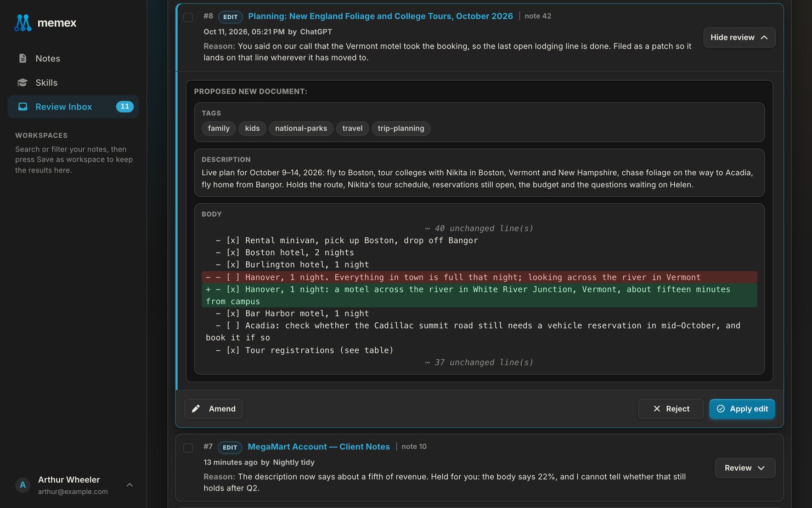Select checkbox for proposal #7
This screenshot has height=508, width=812.
188,448
